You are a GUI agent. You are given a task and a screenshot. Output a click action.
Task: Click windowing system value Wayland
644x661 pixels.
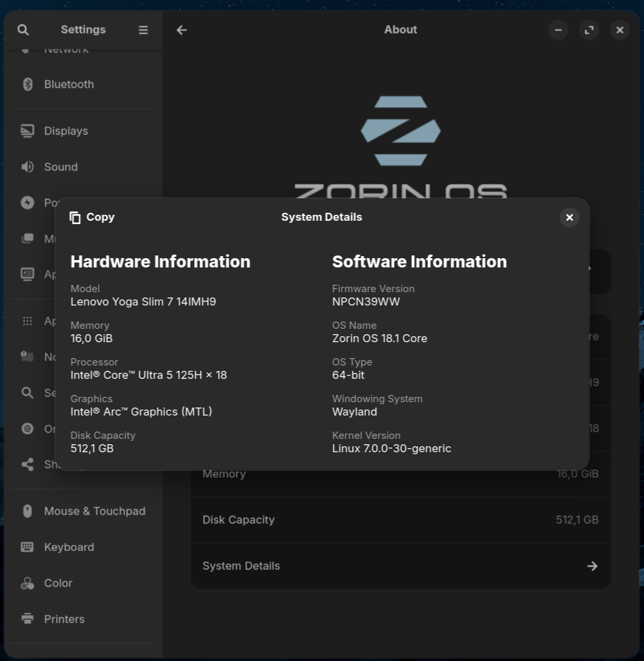tap(355, 412)
